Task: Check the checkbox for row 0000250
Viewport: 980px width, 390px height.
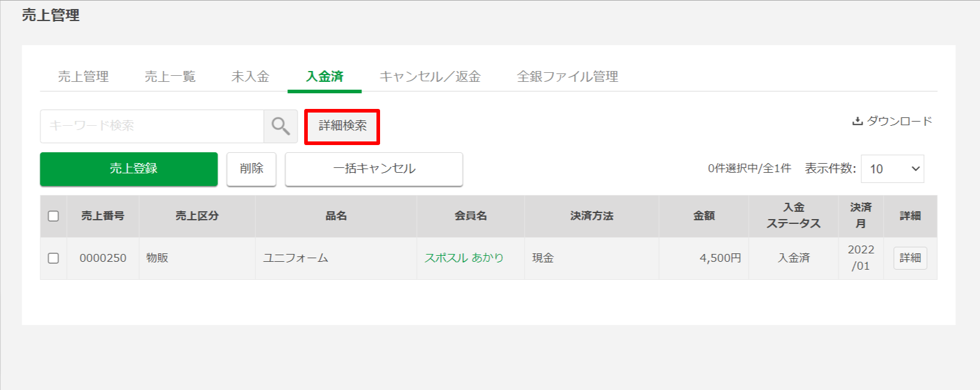Action: click(54, 258)
